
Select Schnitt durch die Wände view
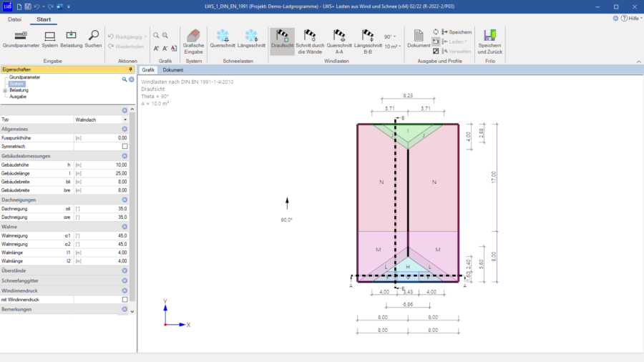tap(310, 41)
